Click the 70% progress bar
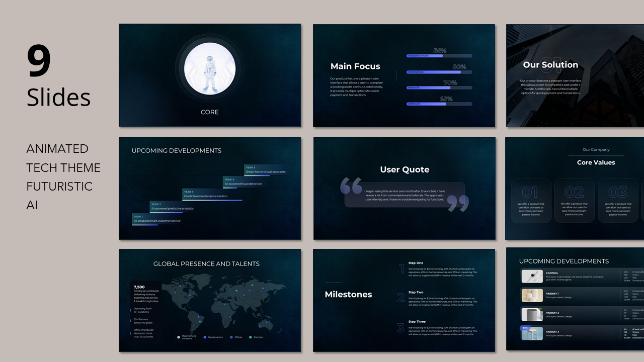 (439, 88)
